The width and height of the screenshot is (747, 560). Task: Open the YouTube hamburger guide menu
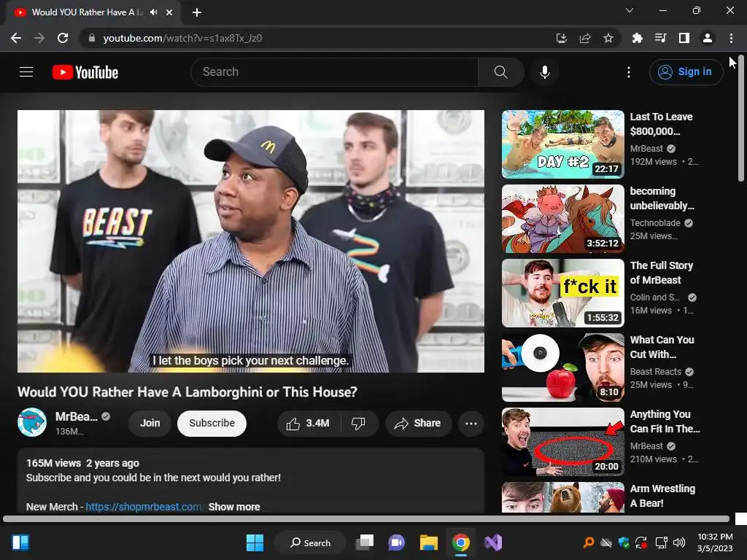[26, 72]
